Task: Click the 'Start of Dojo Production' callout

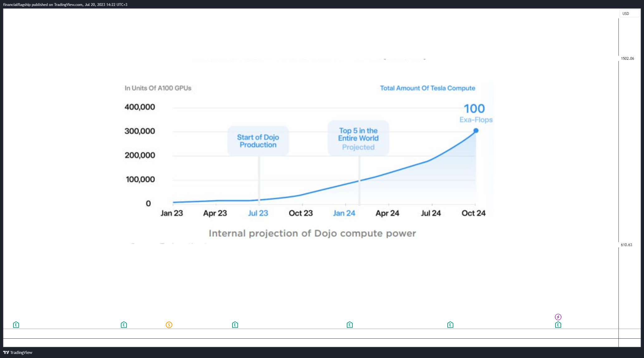Action: click(258, 141)
